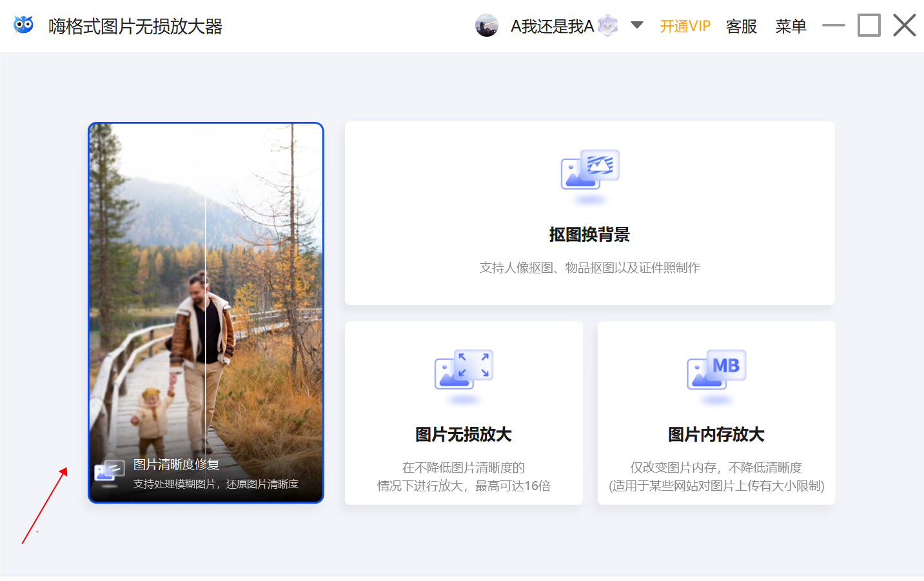Click the 图片无损放大 expand-arrows icon
The height and width of the screenshot is (581, 924).
[464, 370]
